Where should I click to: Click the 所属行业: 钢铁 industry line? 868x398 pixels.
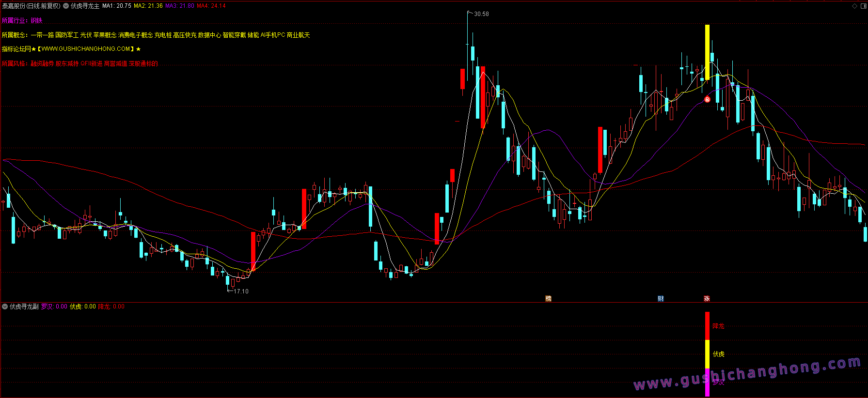coord(22,20)
